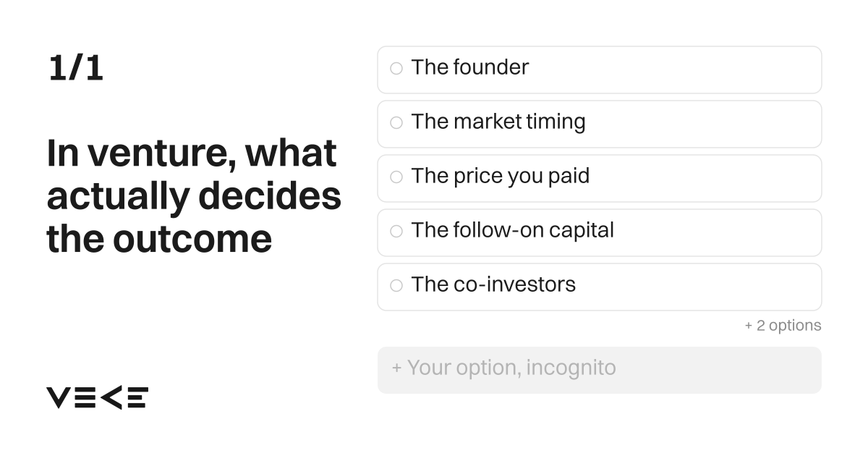Expand the '+ 2 options' list
The width and height of the screenshot is (868, 456).
click(x=783, y=326)
